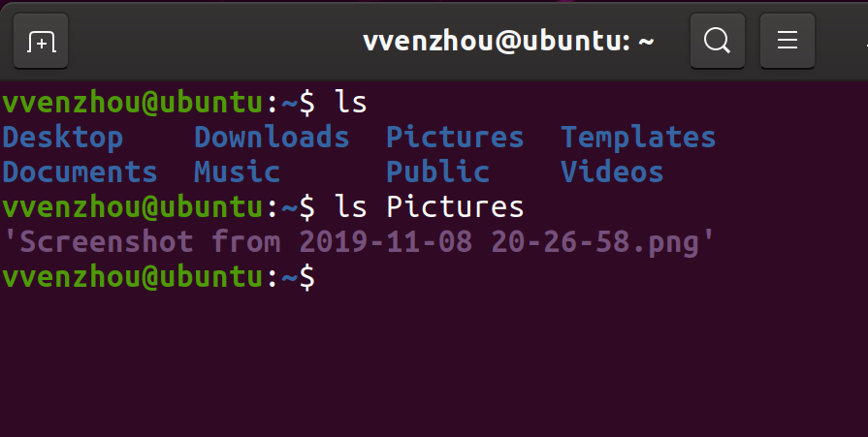Click the Music directory name
Viewport: 868px width, 437px height.
[x=237, y=172]
